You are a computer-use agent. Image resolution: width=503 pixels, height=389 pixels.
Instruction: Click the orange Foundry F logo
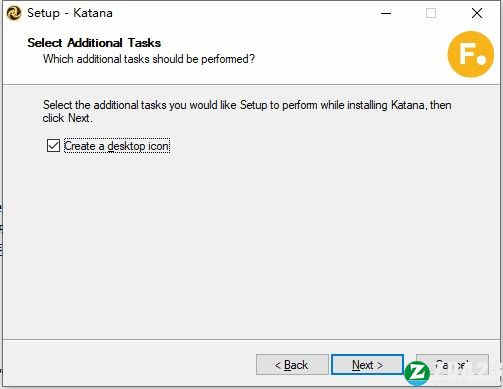point(471,54)
